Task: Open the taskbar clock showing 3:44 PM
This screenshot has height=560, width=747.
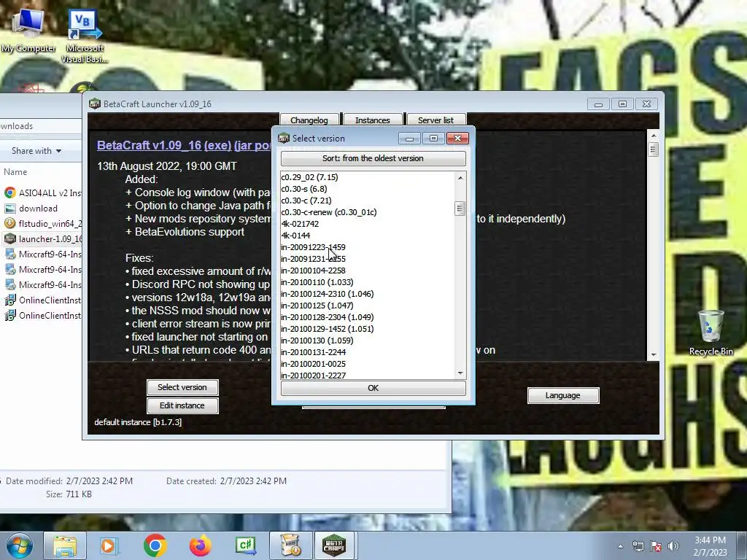Action: pyautogui.click(x=710, y=546)
